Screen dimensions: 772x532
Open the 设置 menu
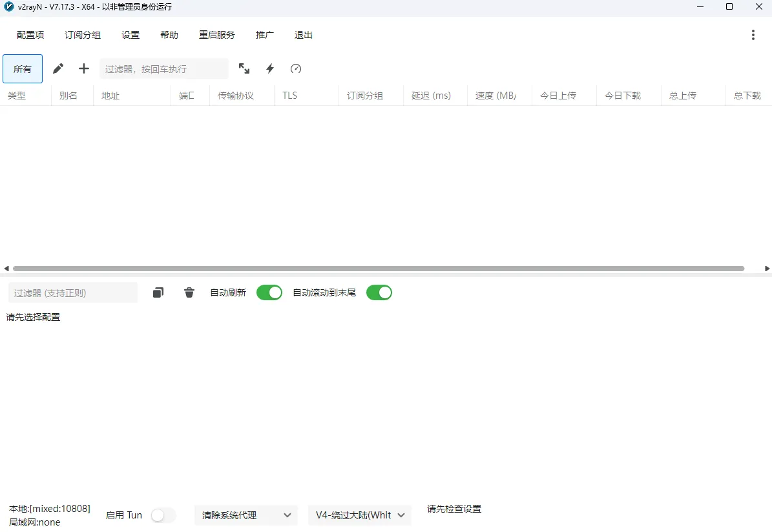point(130,35)
